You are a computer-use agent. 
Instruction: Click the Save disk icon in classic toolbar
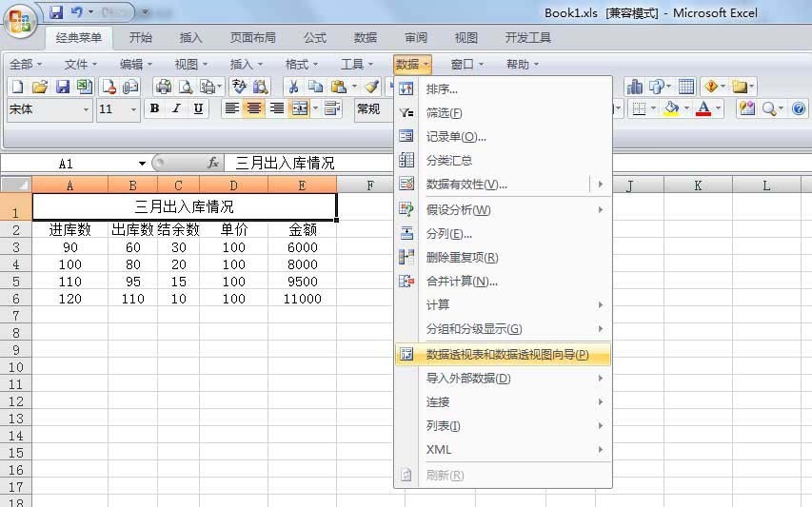[x=63, y=87]
